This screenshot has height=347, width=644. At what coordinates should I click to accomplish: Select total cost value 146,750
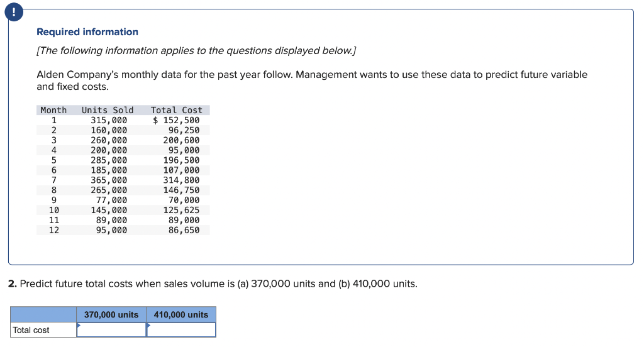coord(182,190)
